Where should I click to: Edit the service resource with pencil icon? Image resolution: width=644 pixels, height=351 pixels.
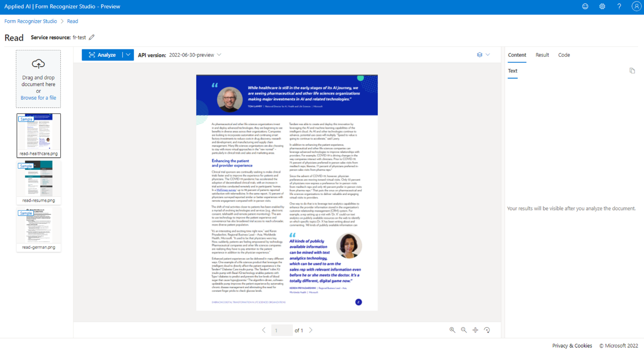coord(92,37)
